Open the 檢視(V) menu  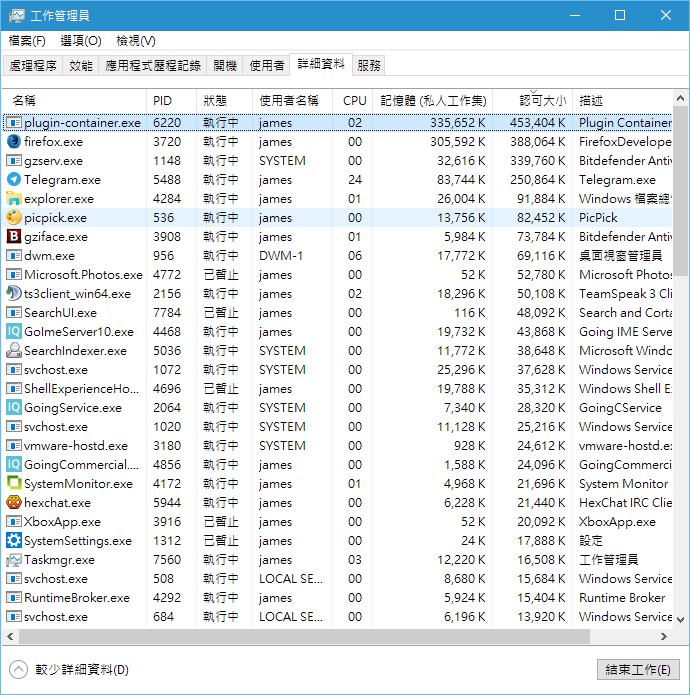tap(136, 41)
